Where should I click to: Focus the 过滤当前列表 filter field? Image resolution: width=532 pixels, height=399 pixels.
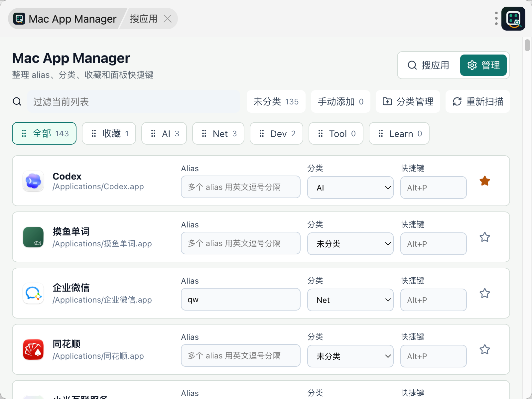click(134, 101)
